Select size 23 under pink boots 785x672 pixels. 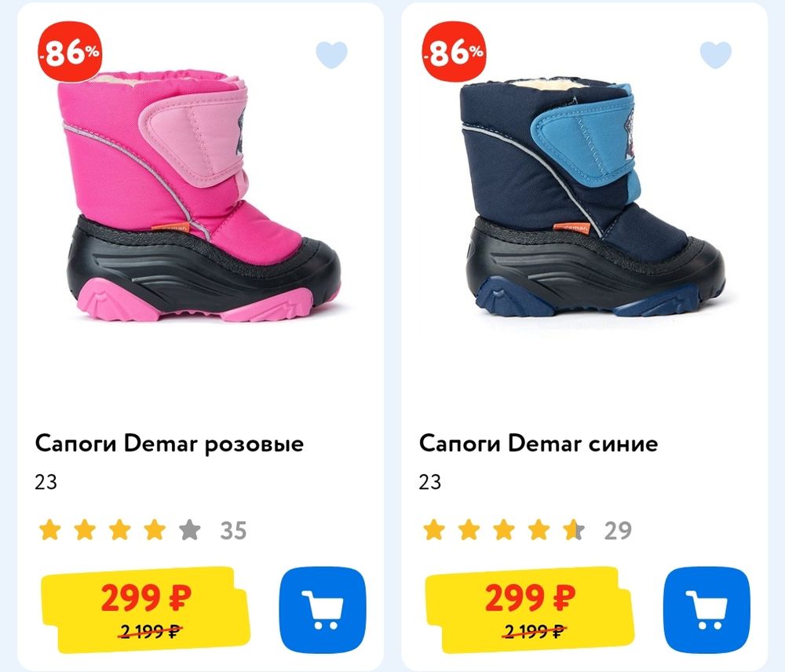point(46,482)
